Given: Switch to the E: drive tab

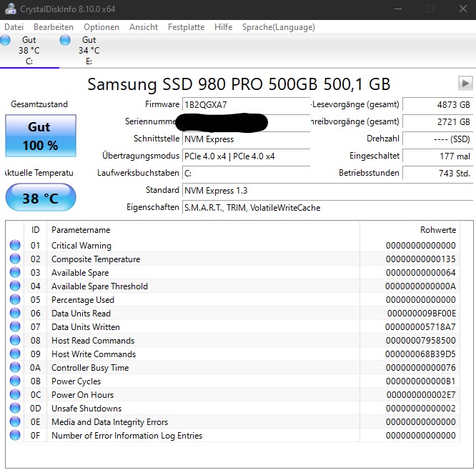Looking at the screenshot, I should click(89, 51).
